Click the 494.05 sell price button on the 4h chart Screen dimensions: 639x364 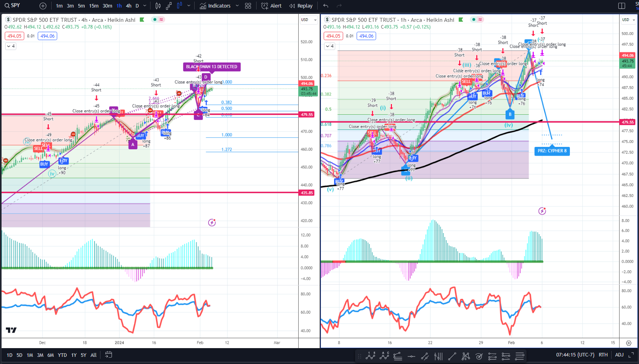click(15, 36)
